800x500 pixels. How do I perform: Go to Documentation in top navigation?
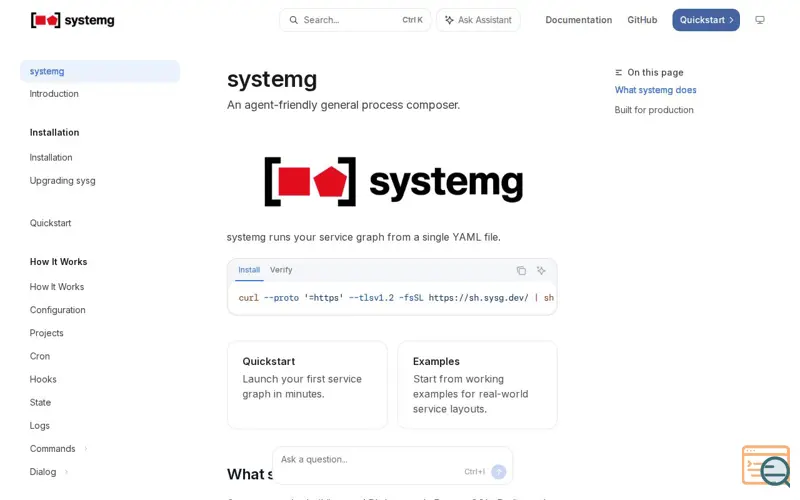click(579, 20)
